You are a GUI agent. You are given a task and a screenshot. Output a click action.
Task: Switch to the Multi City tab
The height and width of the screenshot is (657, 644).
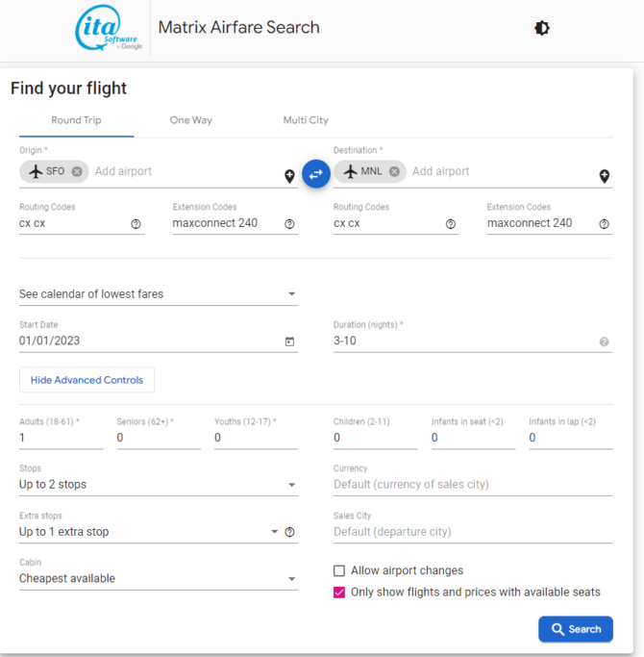[306, 120]
